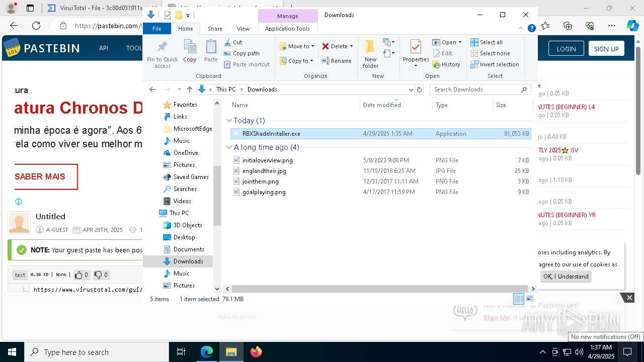Viewport: 644px width, 362px height.
Task: Switch to VirusTotal browser tab
Action: [x=95, y=8]
